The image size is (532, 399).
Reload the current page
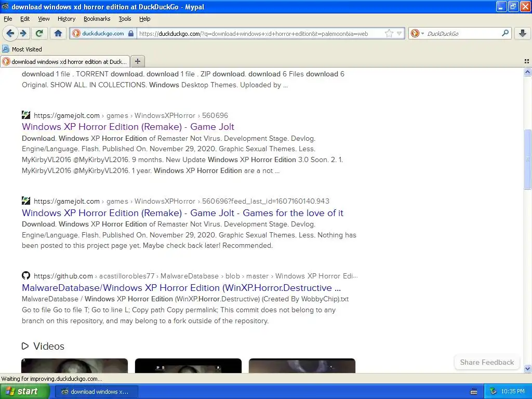point(39,33)
